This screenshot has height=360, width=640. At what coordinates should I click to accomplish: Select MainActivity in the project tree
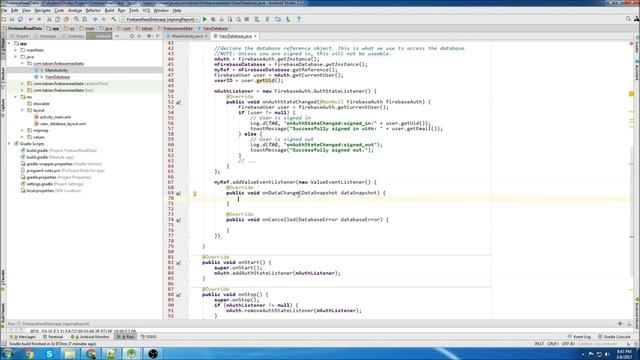pyautogui.click(x=56, y=70)
